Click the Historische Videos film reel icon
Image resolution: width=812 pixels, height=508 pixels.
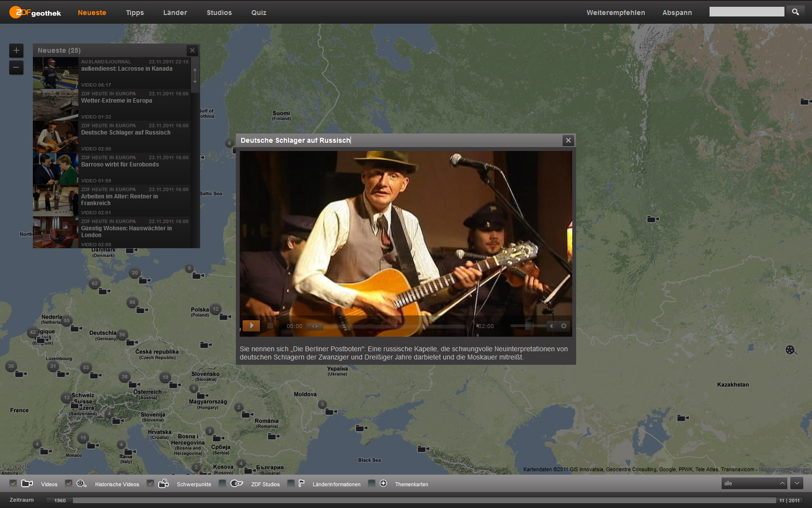[82, 483]
